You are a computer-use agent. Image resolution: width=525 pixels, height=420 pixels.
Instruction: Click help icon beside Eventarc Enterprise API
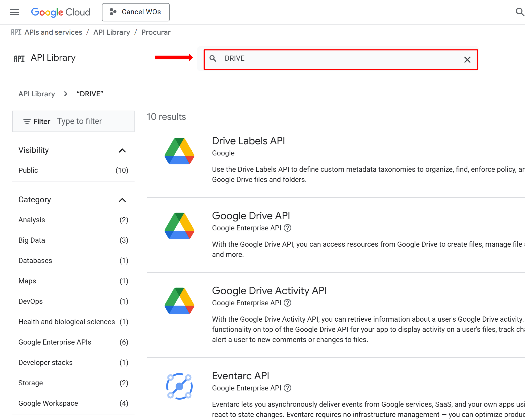click(287, 388)
